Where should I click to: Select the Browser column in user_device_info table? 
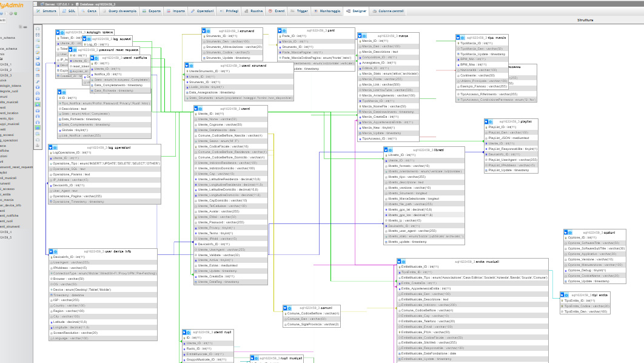click(x=103, y=279)
